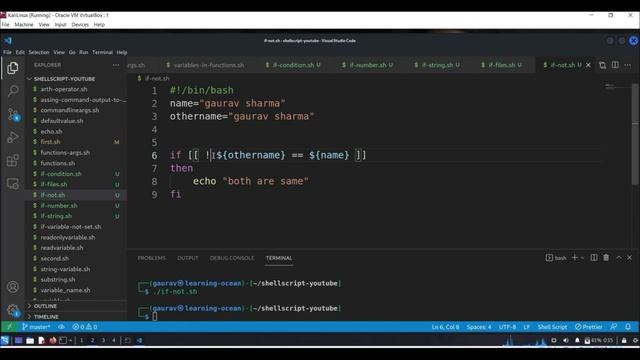Switch to workspace 2 on the taskbar
The height and width of the screenshot is (360, 640).
(93, 340)
